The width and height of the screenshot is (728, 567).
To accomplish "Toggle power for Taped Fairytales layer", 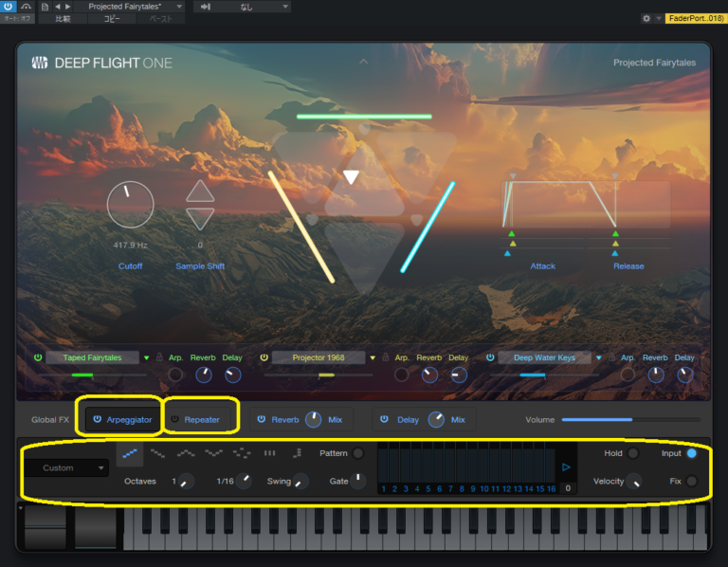I will pyautogui.click(x=38, y=357).
